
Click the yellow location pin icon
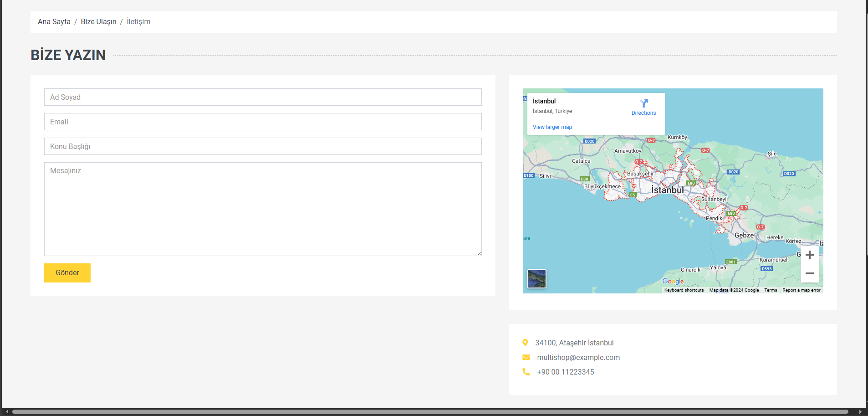pos(525,343)
